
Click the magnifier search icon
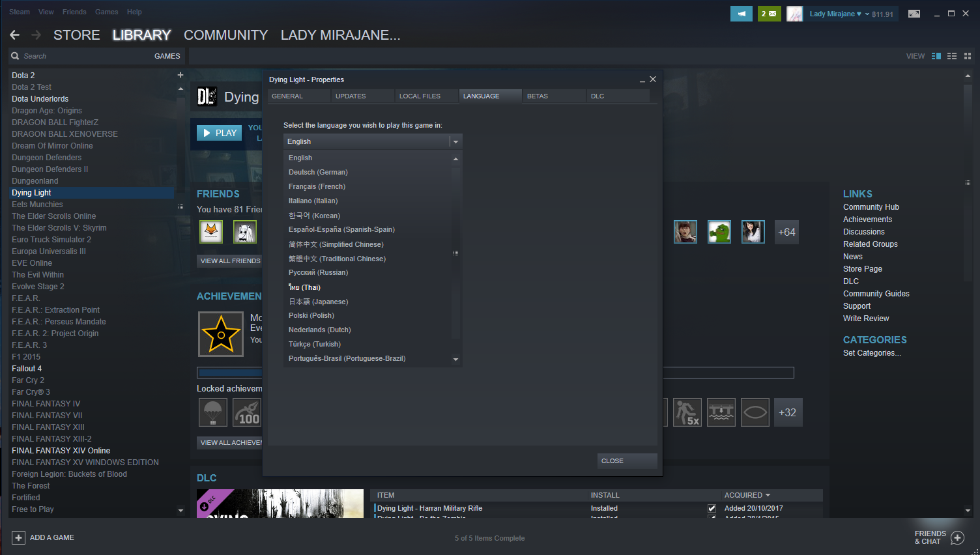click(x=15, y=56)
